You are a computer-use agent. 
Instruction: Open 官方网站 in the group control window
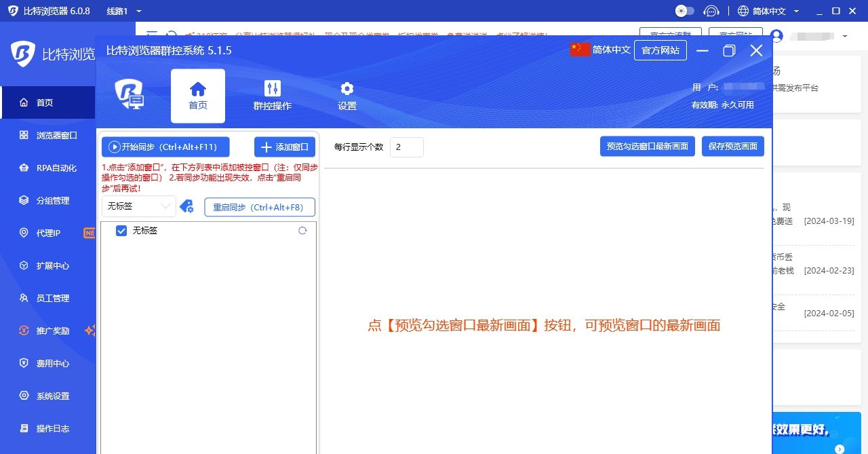(660, 50)
